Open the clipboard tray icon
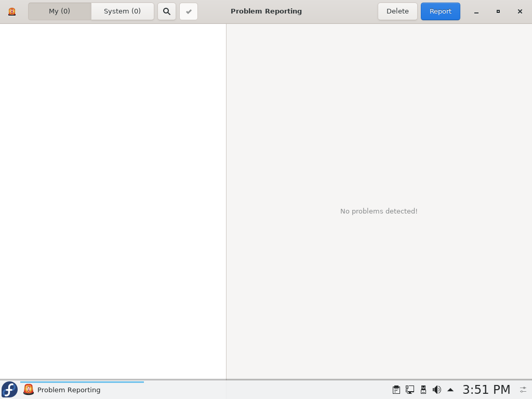The height and width of the screenshot is (399, 532). pos(396,390)
